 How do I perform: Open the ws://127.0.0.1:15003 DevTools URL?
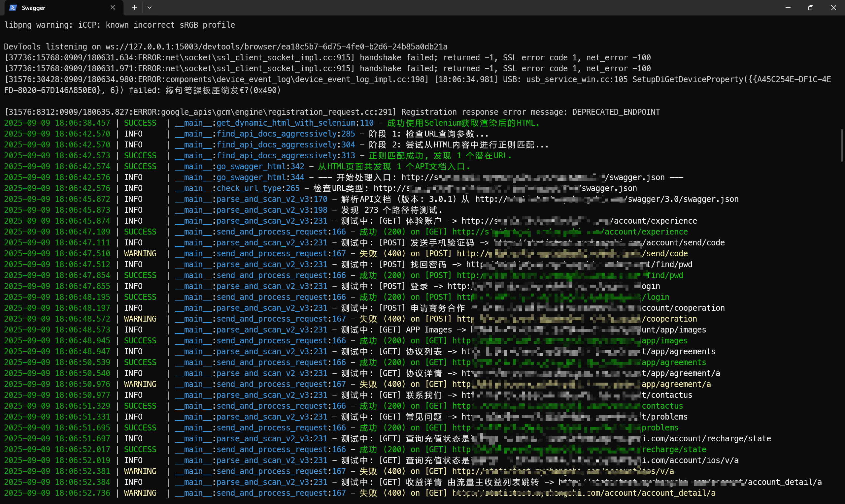pyautogui.click(x=276, y=47)
